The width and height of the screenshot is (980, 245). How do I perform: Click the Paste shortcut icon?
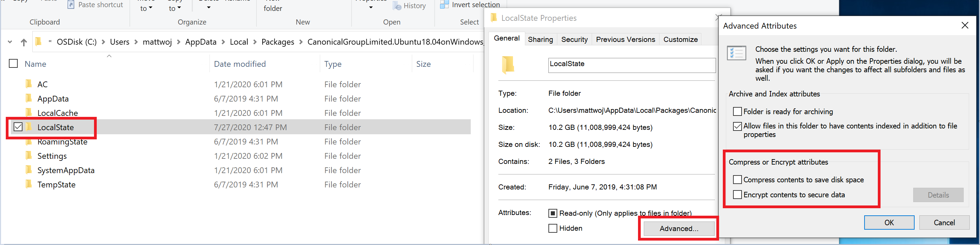(x=71, y=4)
